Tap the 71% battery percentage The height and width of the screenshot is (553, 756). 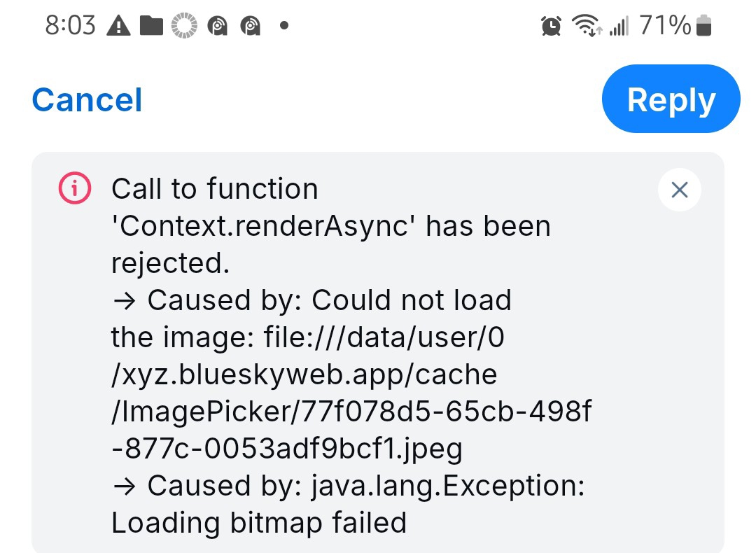664,27
